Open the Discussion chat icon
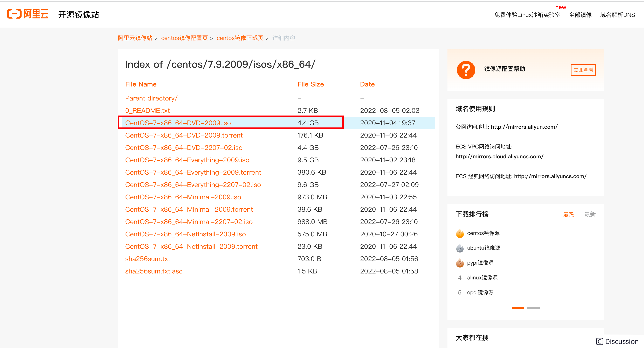 point(599,341)
